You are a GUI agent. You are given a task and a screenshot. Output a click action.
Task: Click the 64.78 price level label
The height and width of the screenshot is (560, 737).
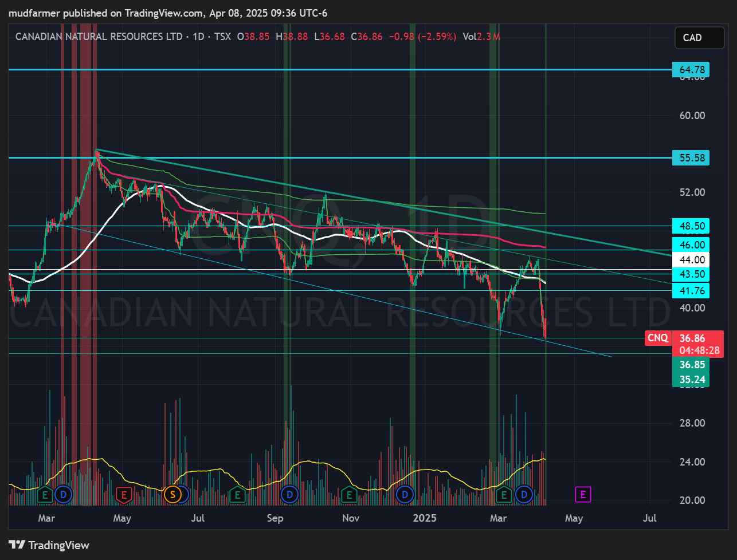coord(690,70)
